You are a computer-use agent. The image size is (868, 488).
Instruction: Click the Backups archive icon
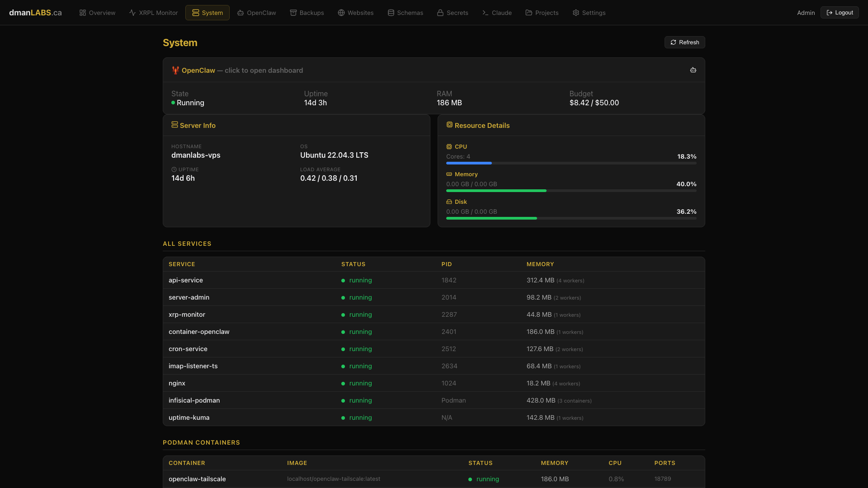click(293, 13)
